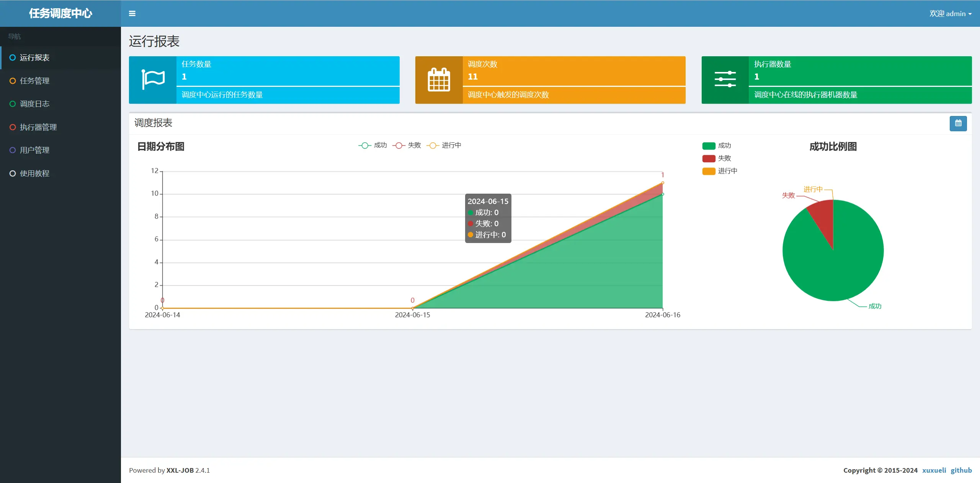This screenshot has width=980, height=483.
Task: Open the 欢迎 admin user dropdown
Action: tap(950, 13)
